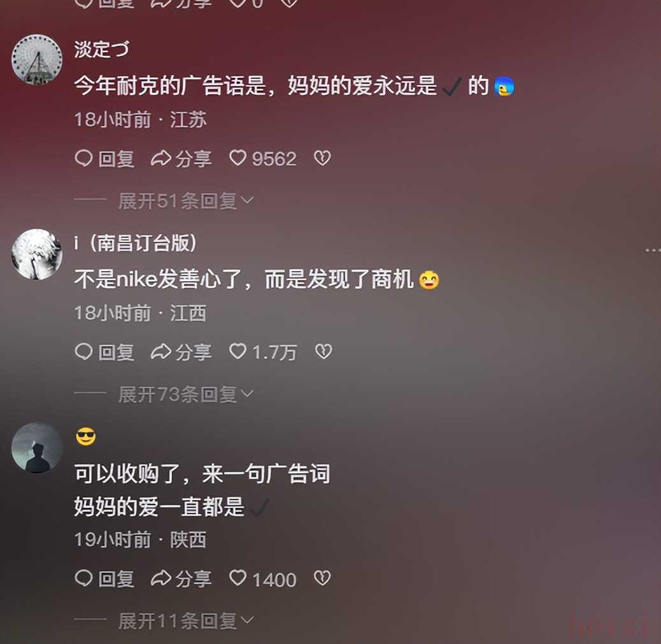
Task: Share the 可以收购了 comment
Action: click(x=181, y=579)
